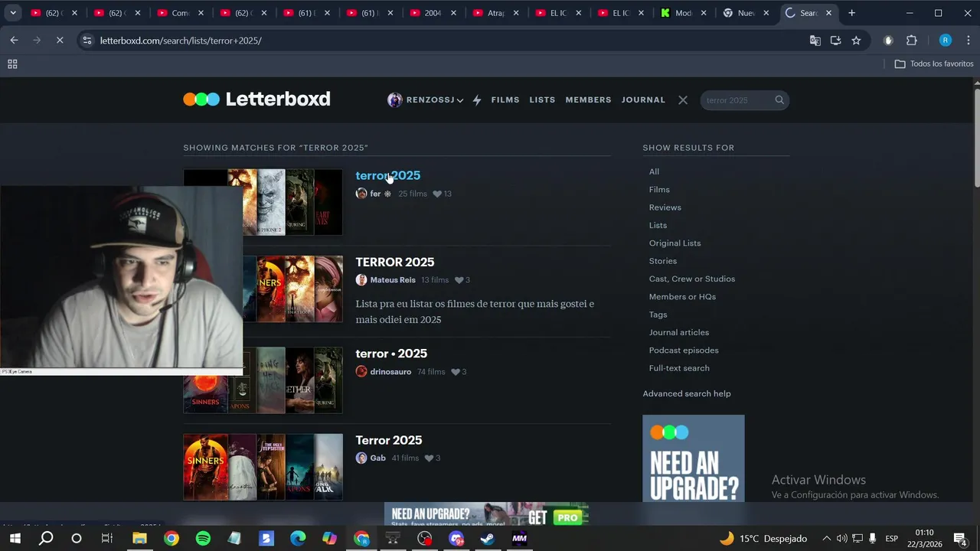Open the apps grid in bookmarks bar

[12, 64]
